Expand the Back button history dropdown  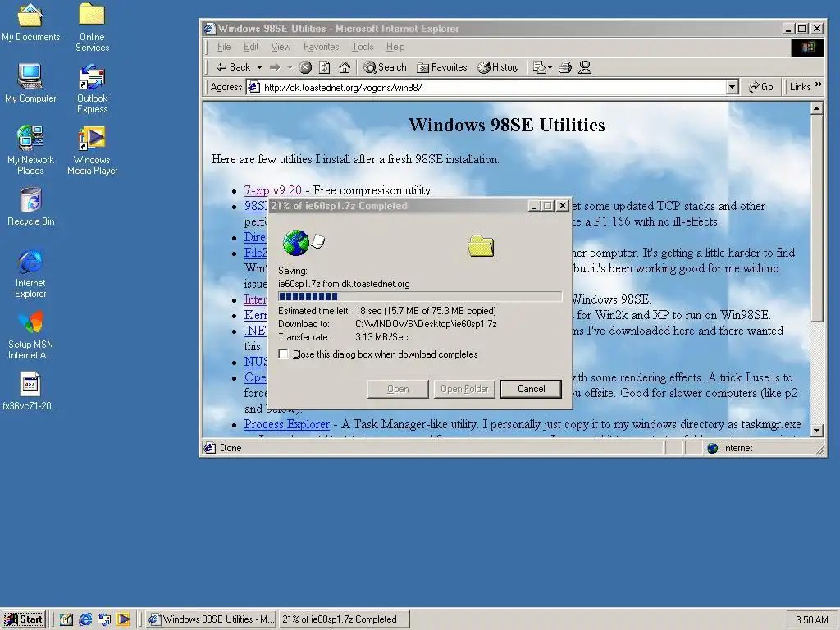(x=259, y=67)
